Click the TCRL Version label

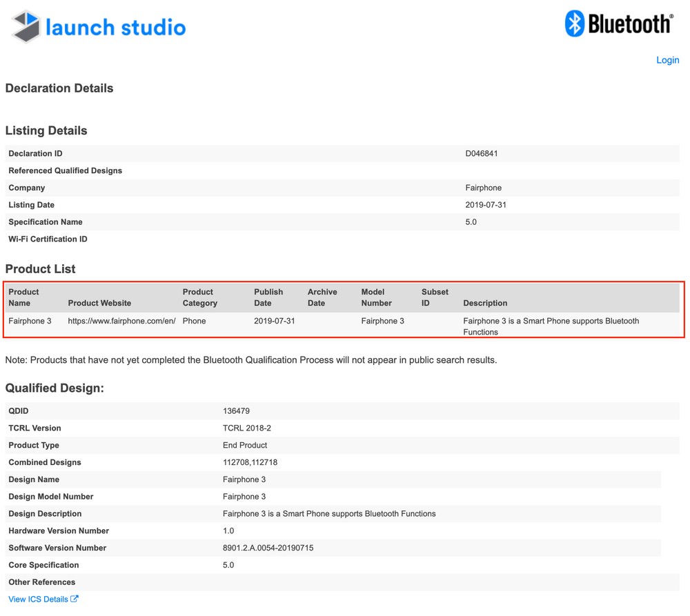click(34, 428)
